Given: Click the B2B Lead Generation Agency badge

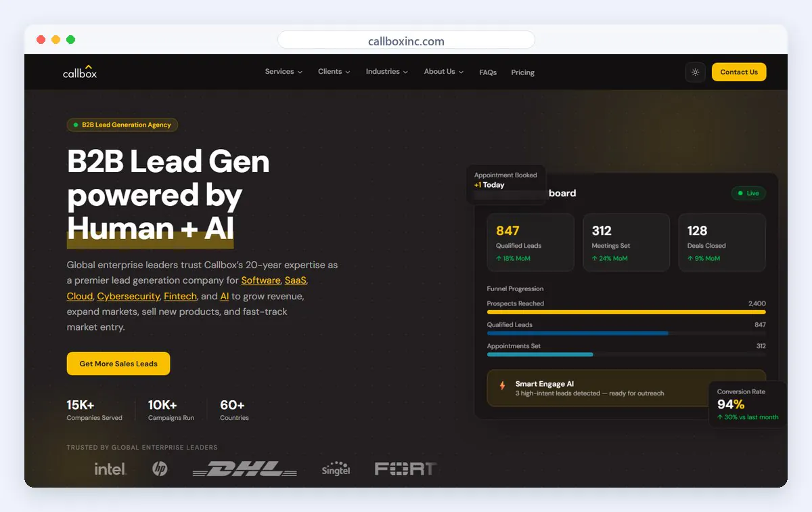Looking at the screenshot, I should point(122,125).
